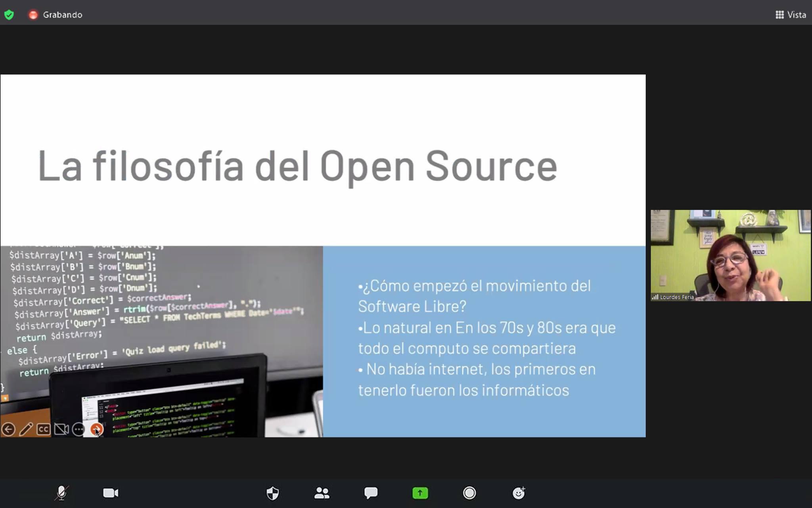Click the red Grabando recording indicator
The image size is (812, 508).
pyautogui.click(x=33, y=15)
